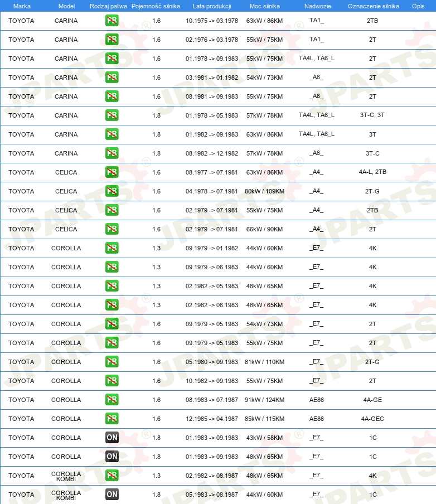The image size is (436, 504).
Task: Click petrol icon in Carina 02.1976 -> 03.1978 row
Action: point(112,40)
